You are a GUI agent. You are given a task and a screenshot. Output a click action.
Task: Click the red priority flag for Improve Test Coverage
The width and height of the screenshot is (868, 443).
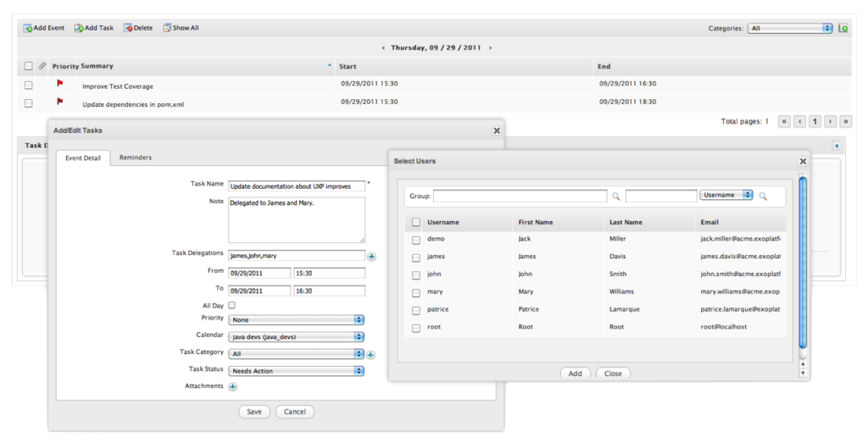[60, 84]
